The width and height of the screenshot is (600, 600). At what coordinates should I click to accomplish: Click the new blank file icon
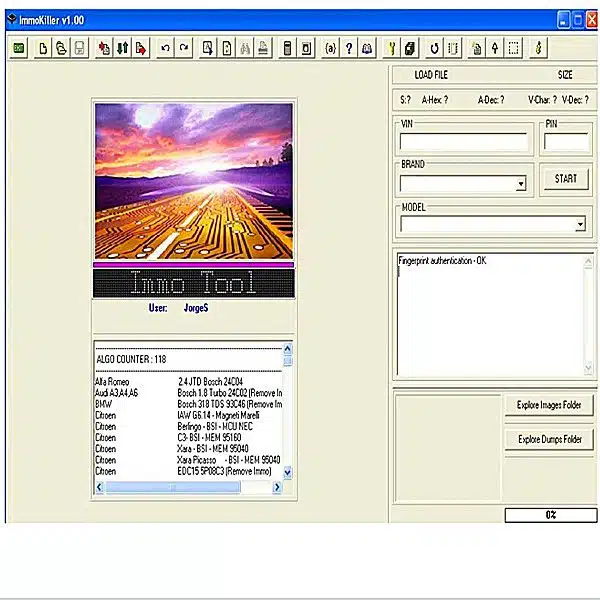point(43,47)
